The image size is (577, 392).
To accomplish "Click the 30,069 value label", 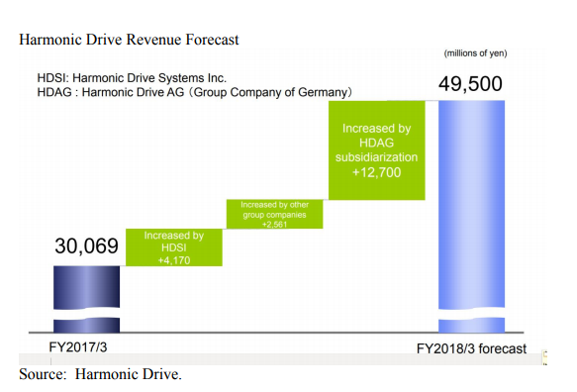I will click(x=86, y=245).
